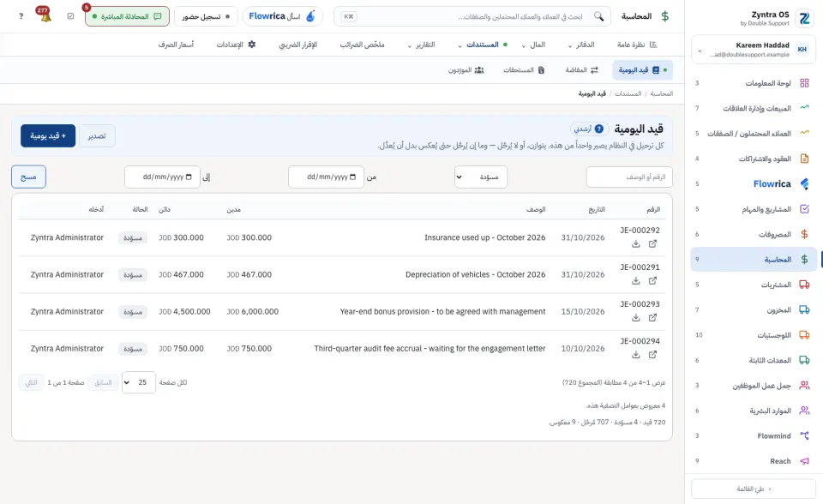This screenshot has height=504, width=823.
Task: Open المبيعات وإدارة العلاقات in sidebar
Action: (754, 108)
